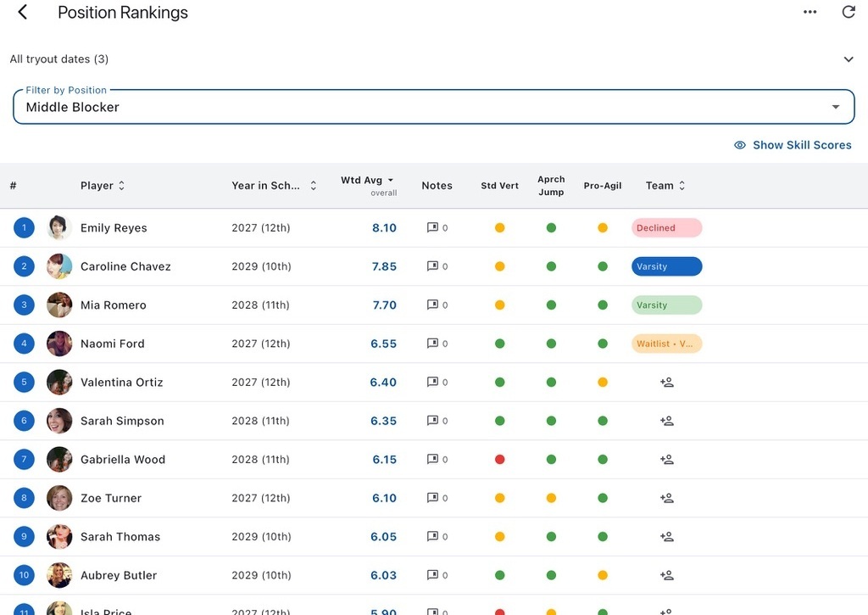Select player name Naomi Ford
Screen dimensions: 868x615
[113, 344]
